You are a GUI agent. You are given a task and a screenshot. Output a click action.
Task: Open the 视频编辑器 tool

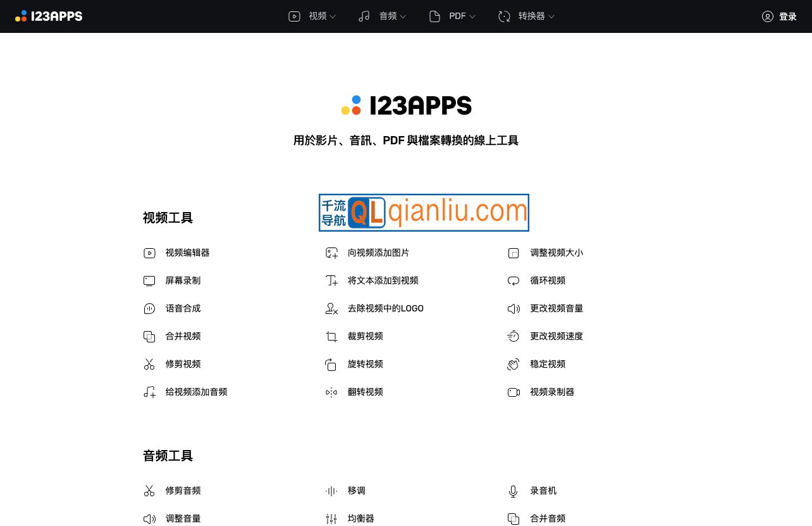point(186,253)
